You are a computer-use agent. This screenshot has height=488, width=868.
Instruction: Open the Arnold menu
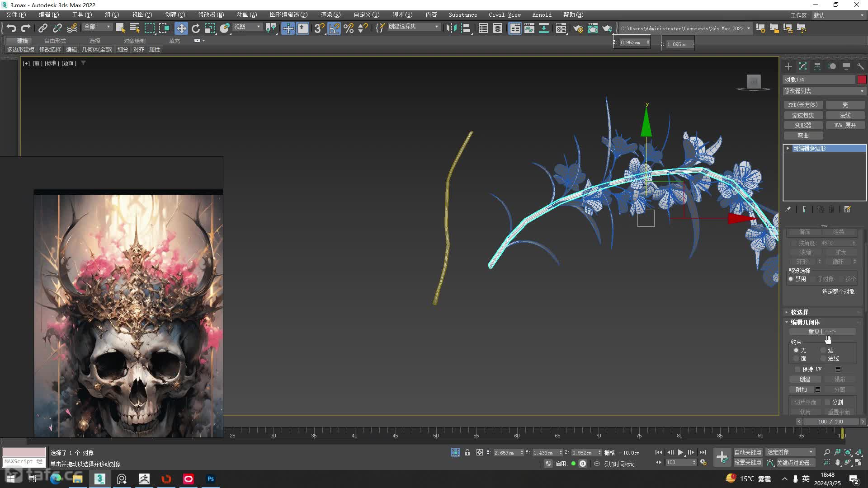542,15
